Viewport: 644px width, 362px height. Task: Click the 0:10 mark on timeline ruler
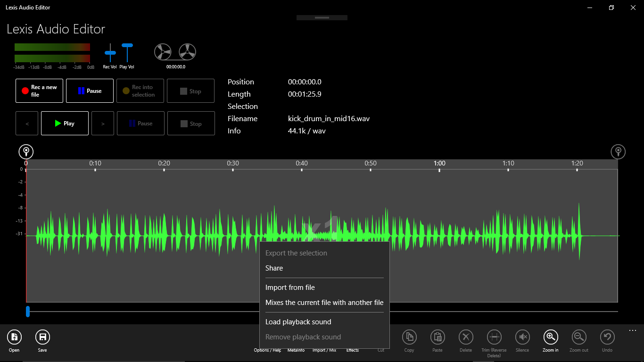click(95, 164)
